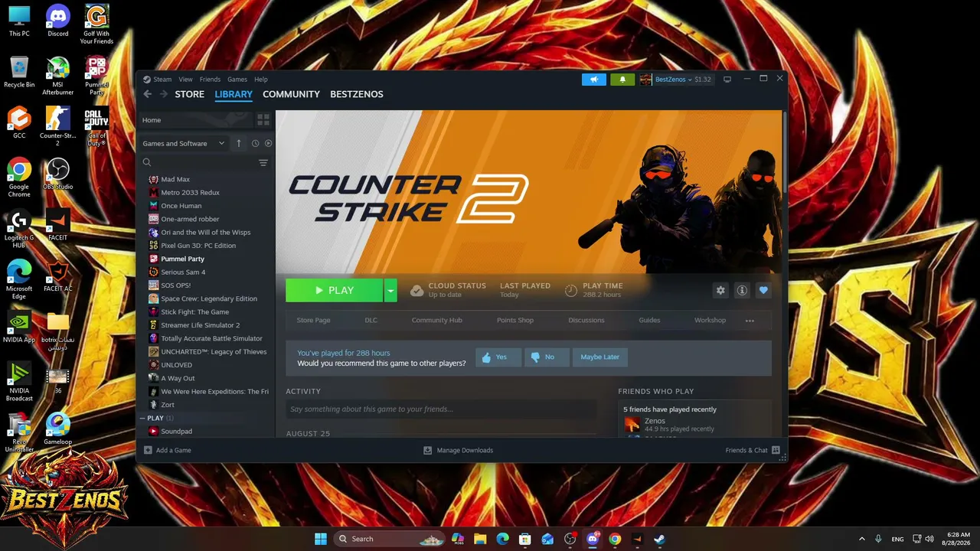Open the Guides link
Screen dimensions: 980x551
[649, 321]
